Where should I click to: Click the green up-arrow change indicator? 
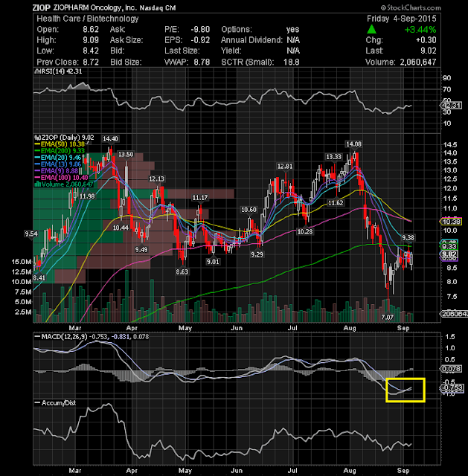371,30
